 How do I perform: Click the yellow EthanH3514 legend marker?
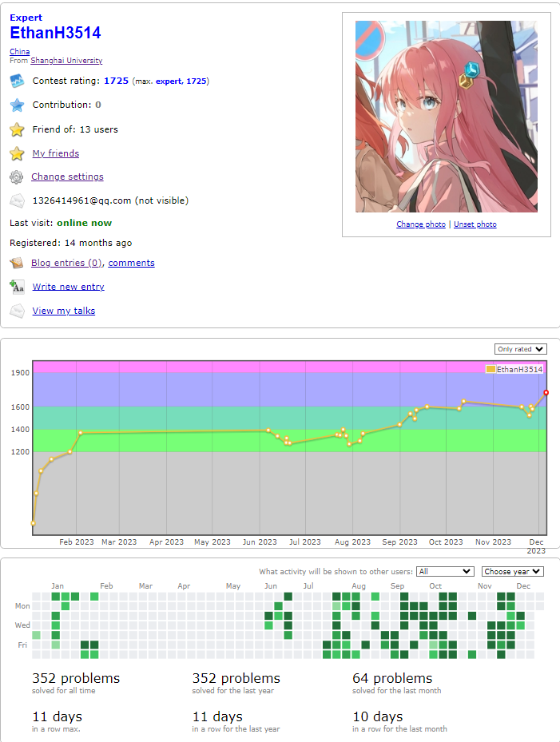tap(490, 369)
